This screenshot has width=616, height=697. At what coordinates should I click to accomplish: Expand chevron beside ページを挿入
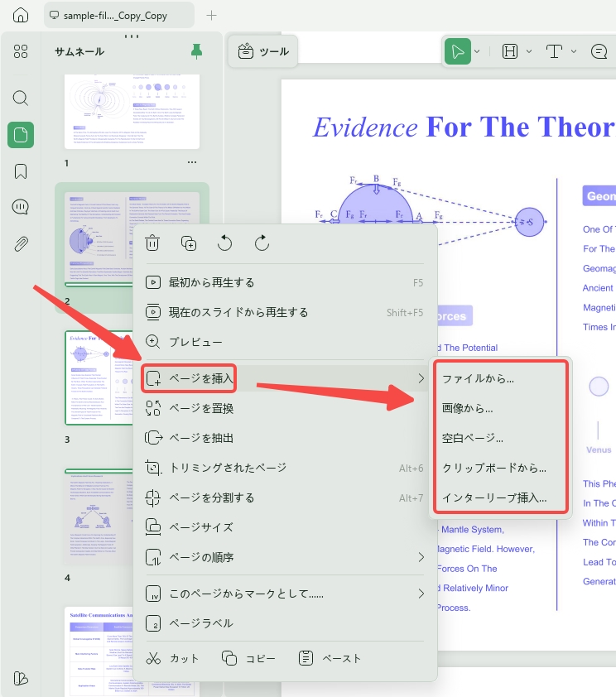tap(421, 378)
